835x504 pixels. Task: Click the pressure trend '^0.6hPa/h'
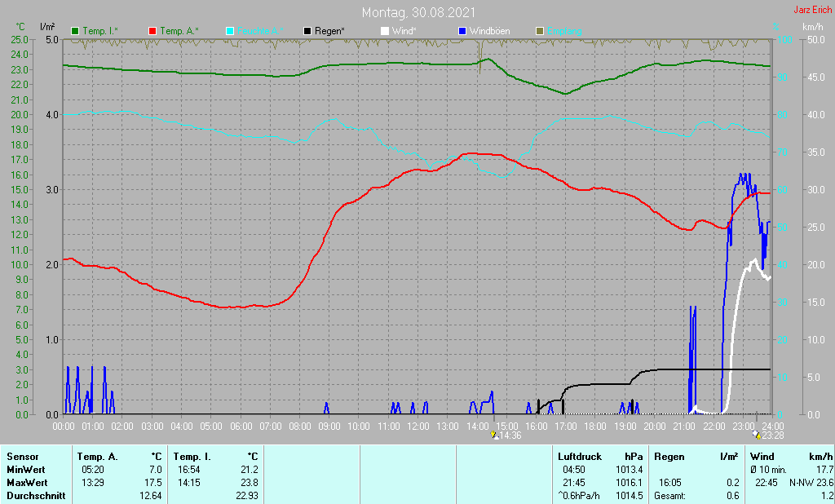click(x=579, y=496)
